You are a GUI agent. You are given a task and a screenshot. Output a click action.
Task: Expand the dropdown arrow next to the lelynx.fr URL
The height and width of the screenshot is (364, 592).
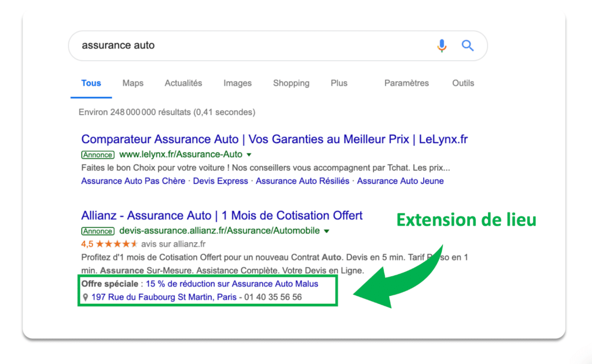pyautogui.click(x=249, y=155)
